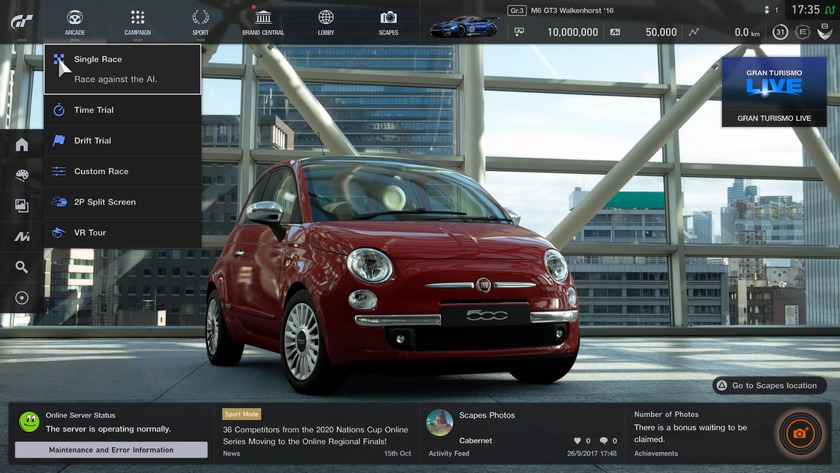Click the BMW M6 GT3 car thumbnail
The image size is (840, 473).
point(464,26)
